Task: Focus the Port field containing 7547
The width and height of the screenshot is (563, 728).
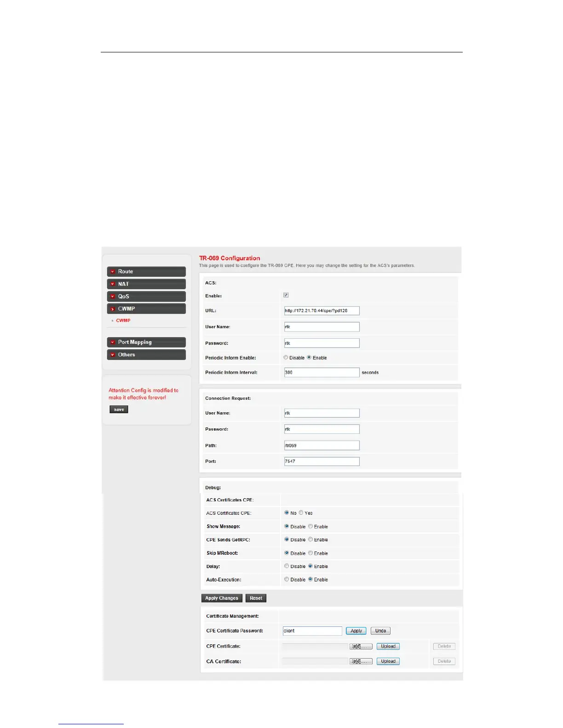Action: 322,461
